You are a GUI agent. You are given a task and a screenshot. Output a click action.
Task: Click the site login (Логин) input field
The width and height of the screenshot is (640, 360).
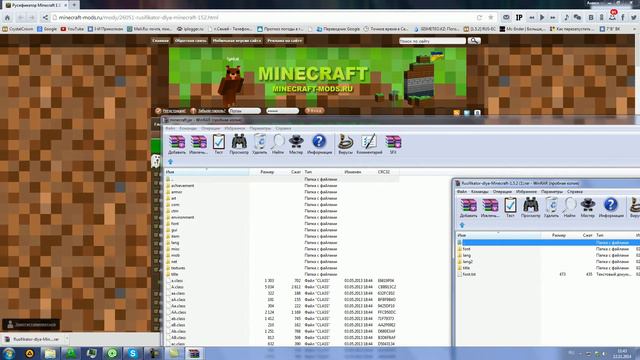244,111
